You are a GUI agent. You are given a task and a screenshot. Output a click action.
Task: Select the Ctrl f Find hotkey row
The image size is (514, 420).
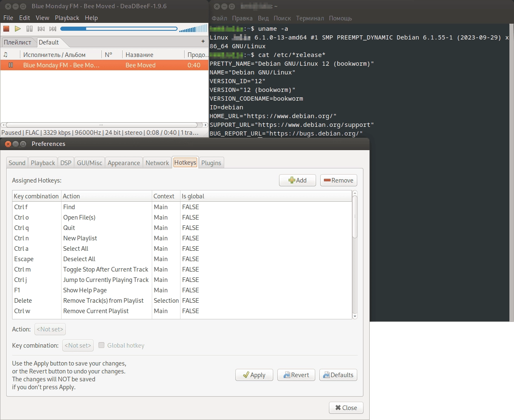click(x=182, y=207)
